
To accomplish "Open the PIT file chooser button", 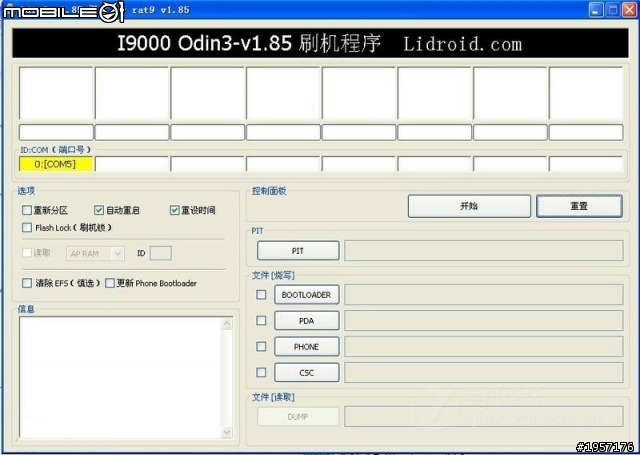I will coord(298,251).
